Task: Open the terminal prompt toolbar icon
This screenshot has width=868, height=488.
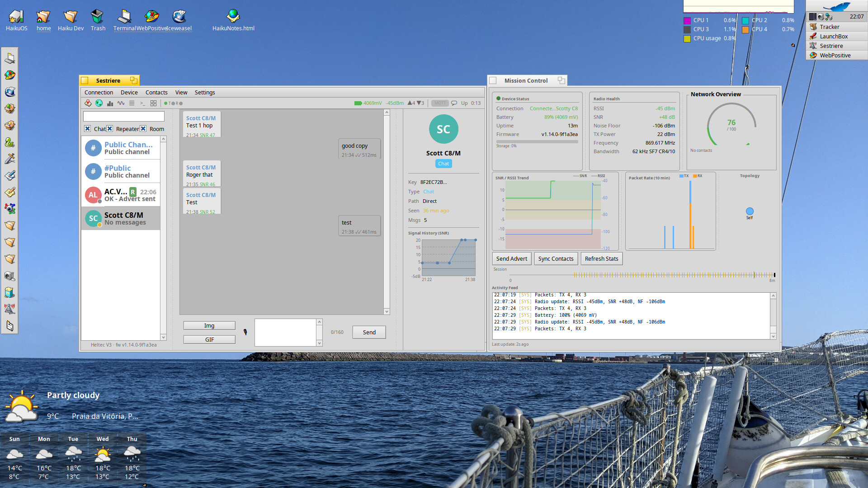Action: [142, 103]
